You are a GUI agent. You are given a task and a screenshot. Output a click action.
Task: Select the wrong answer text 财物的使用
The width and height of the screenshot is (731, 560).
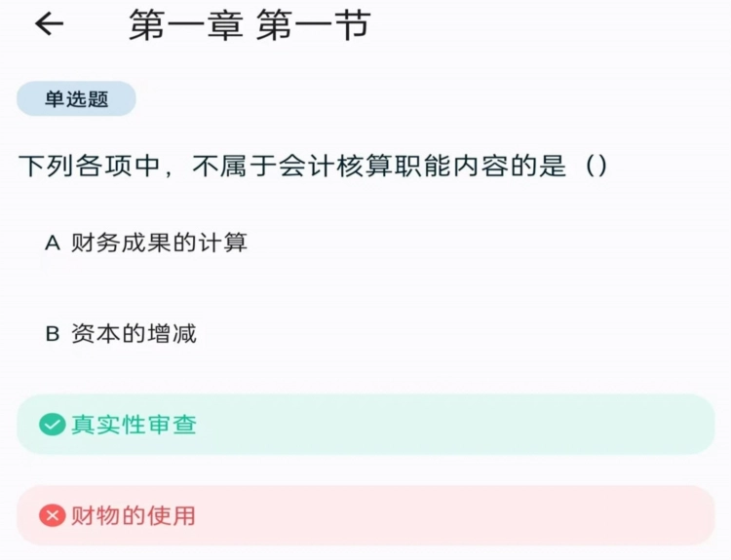(134, 515)
